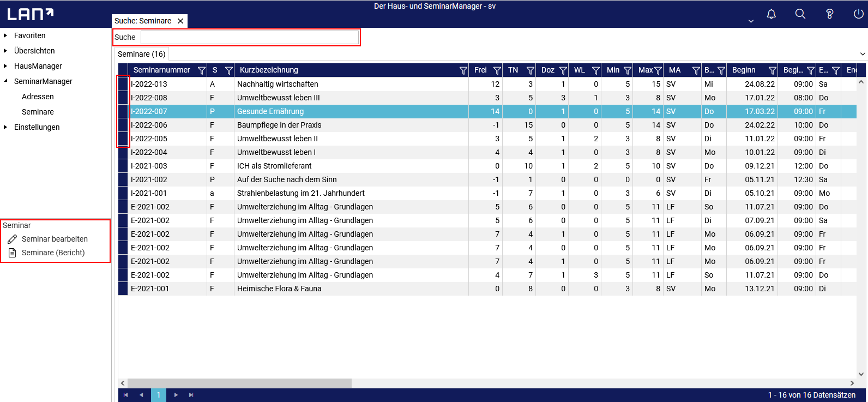The height and width of the screenshot is (402, 868).
Task: Open the header chevron dropdown beside bell
Action: pos(751,21)
